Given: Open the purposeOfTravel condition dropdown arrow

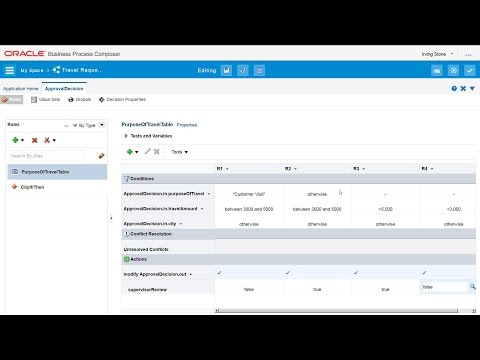Looking at the screenshot, I should pos(209,194).
